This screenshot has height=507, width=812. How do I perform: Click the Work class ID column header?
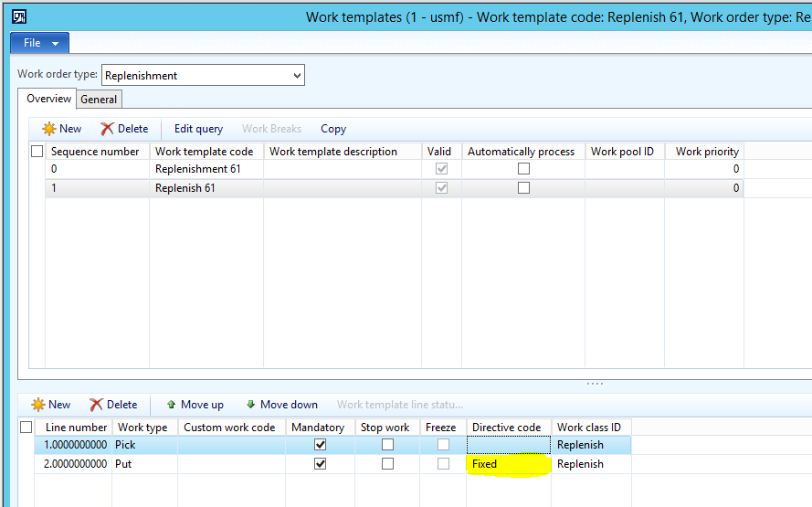pyautogui.click(x=591, y=428)
